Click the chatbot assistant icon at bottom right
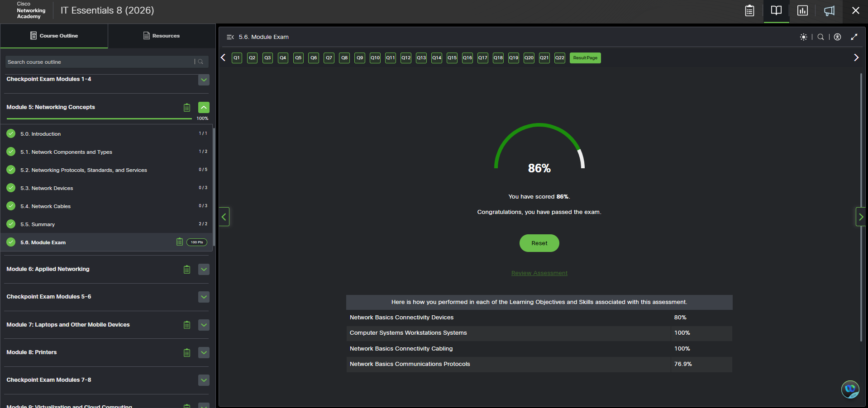 point(850,389)
